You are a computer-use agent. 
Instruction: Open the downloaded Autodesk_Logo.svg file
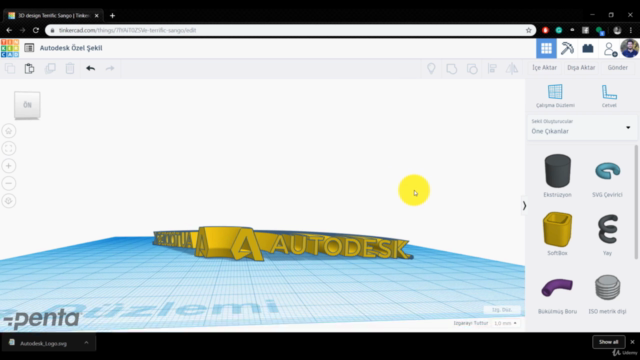pyautogui.click(x=43, y=343)
